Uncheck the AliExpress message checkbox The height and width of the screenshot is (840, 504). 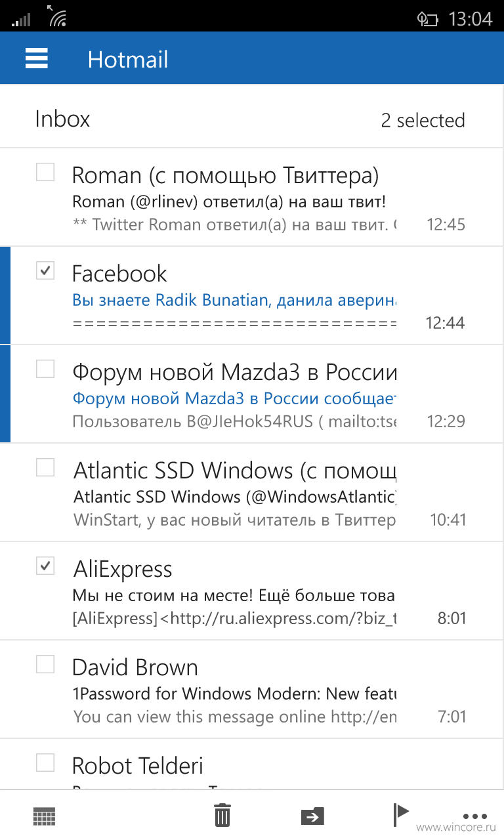[x=45, y=566]
